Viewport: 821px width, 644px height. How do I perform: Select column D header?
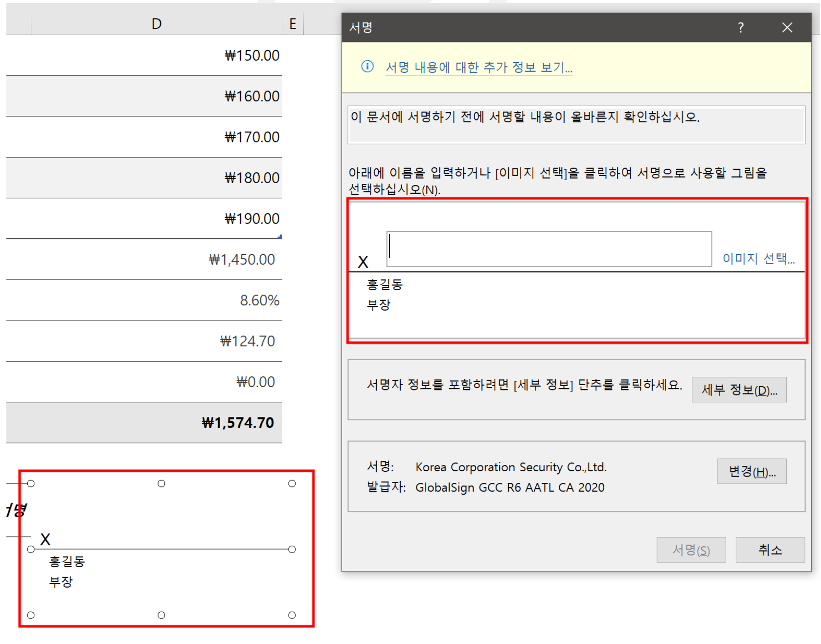point(157,24)
